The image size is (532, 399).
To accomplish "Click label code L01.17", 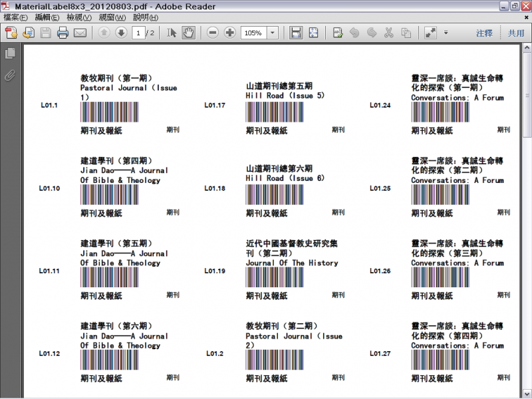I will click(x=215, y=105).
